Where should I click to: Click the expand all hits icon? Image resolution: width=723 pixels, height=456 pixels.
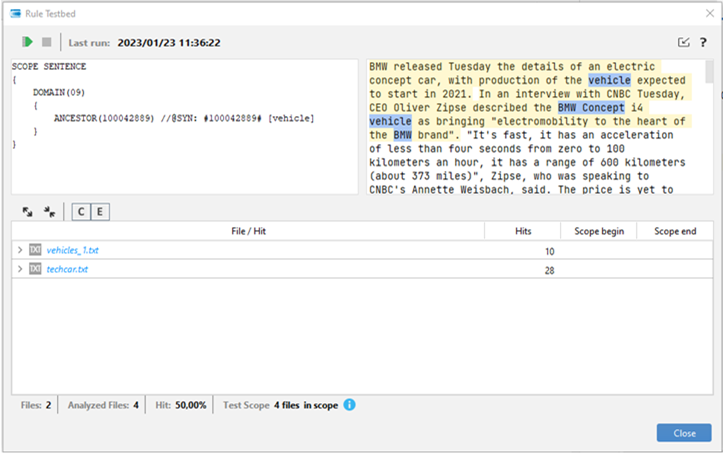(x=28, y=212)
